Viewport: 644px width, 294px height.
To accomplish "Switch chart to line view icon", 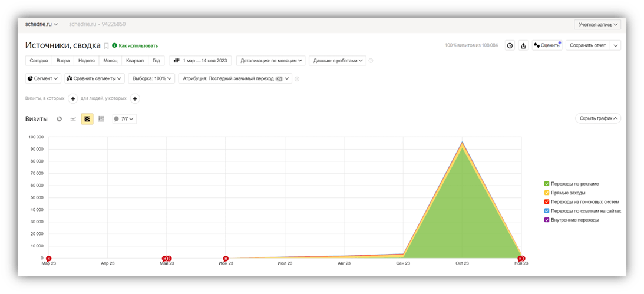I will coord(73,119).
